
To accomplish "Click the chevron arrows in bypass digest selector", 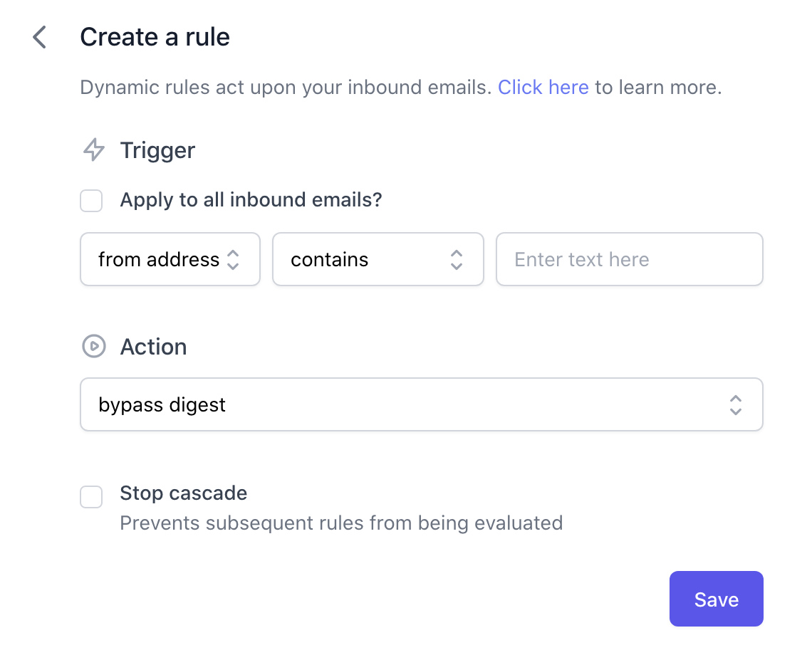I will tap(736, 405).
